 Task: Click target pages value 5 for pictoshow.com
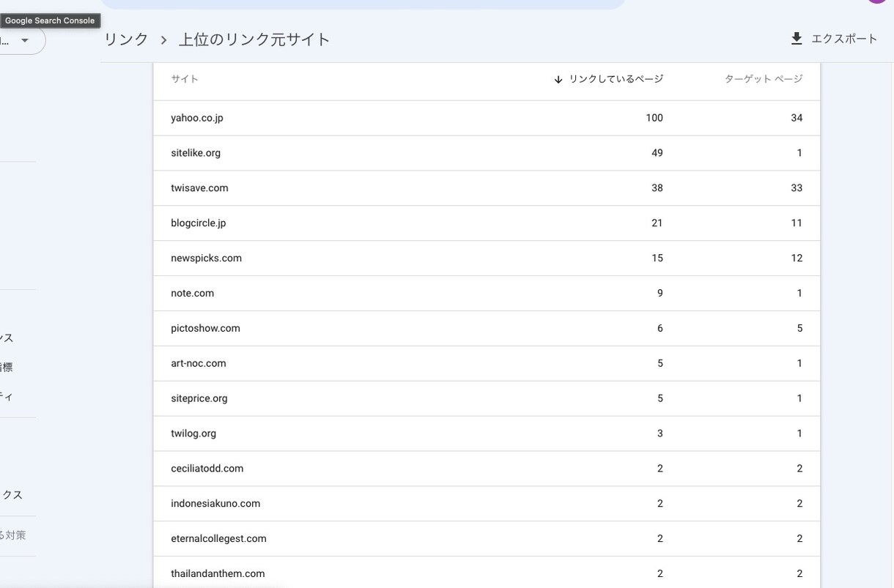click(799, 329)
